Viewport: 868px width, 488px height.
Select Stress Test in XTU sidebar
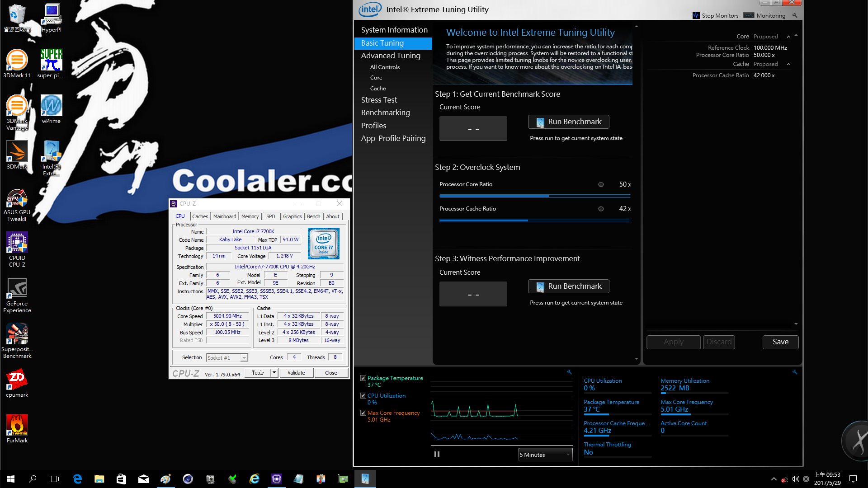coord(379,100)
